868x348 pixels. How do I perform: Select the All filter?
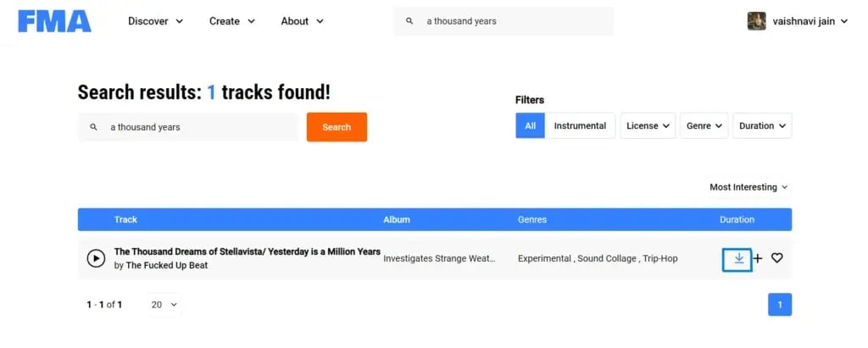click(530, 126)
